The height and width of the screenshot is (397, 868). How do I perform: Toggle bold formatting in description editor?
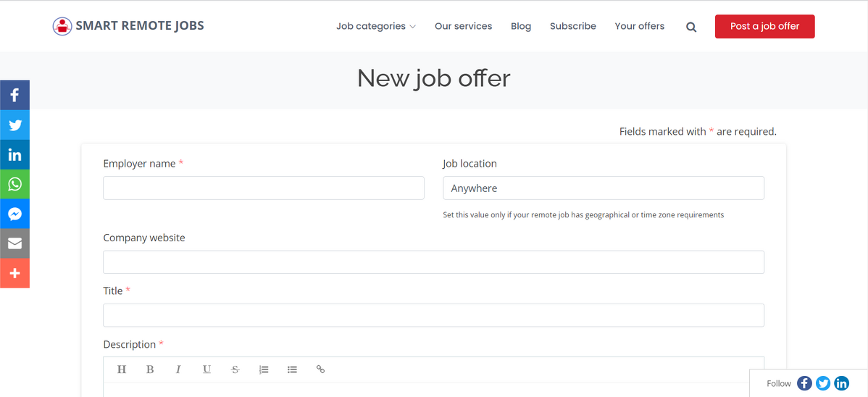point(150,369)
